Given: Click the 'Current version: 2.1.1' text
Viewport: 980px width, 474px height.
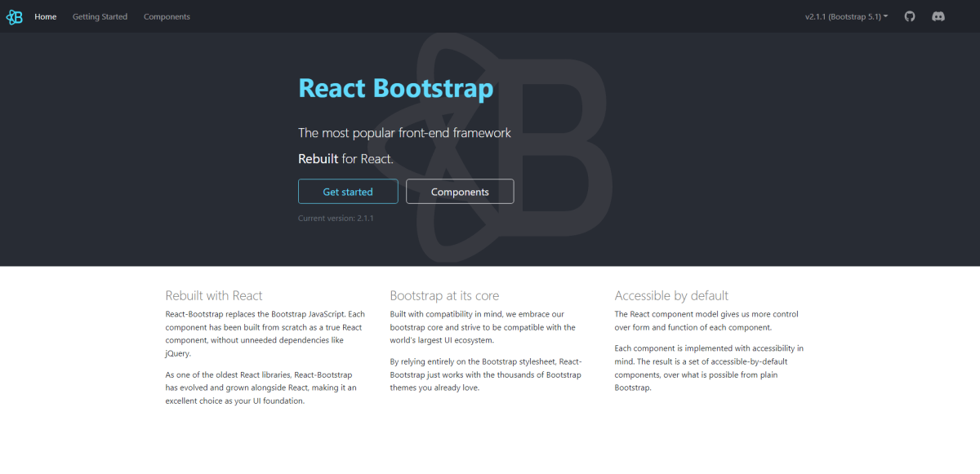Looking at the screenshot, I should pyautogui.click(x=336, y=219).
